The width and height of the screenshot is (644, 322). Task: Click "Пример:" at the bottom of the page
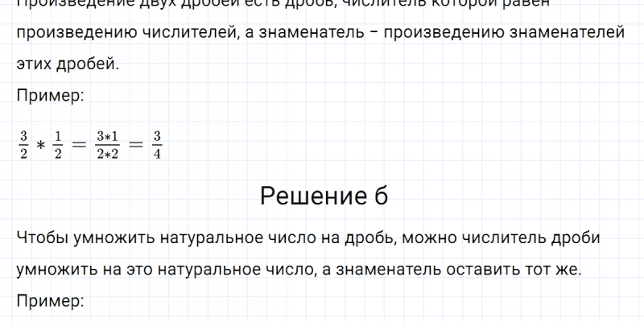pyautogui.click(x=49, y=302)
